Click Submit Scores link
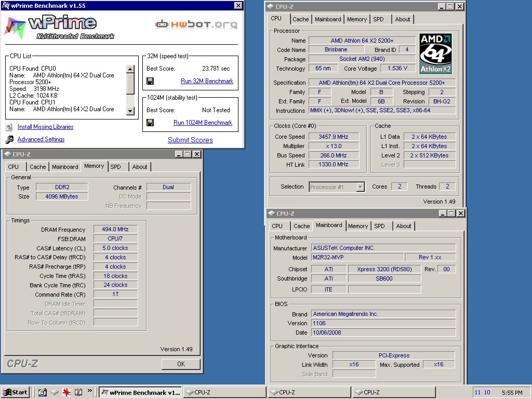This screenshot has height=399, width=532. click(x=190, y=140)
